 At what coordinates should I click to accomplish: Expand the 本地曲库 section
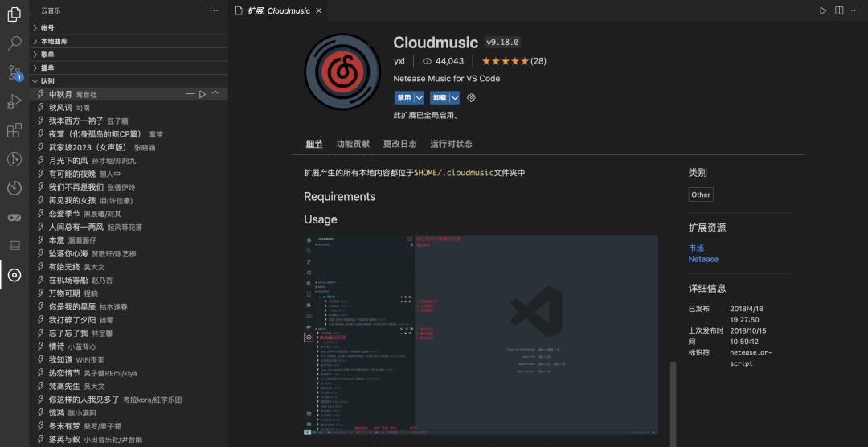click(x=54, y=41)
